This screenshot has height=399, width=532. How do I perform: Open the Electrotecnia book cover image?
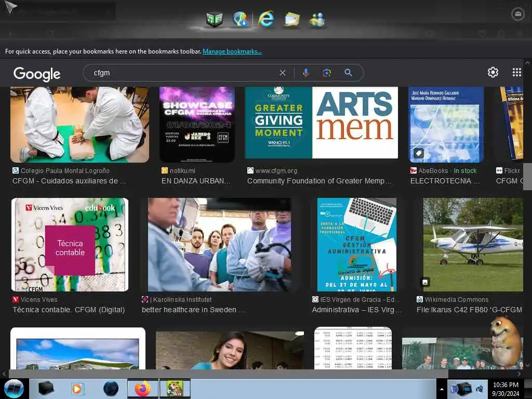tap(446, 125)
